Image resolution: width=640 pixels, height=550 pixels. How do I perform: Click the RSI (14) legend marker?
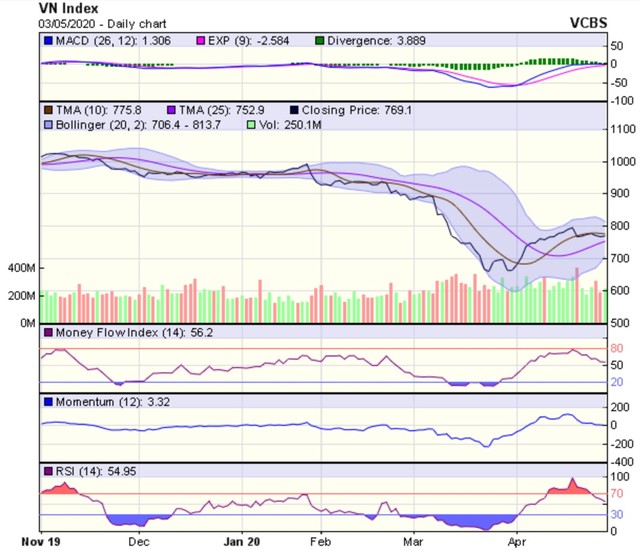click(46, 470)
